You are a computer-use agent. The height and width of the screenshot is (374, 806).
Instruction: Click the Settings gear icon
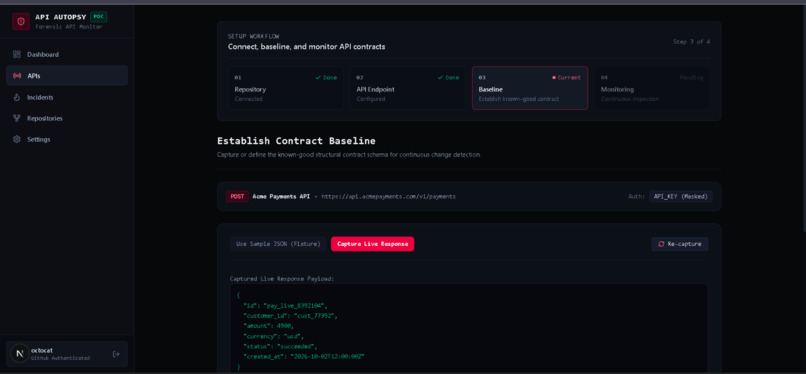click(x=17, y=139)
